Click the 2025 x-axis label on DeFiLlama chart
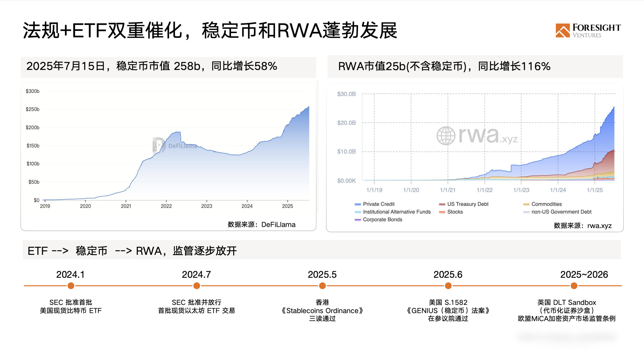Image resolution: width=644 pixels, height=361 pixels. pyautogui.click(x=287, y=206)
